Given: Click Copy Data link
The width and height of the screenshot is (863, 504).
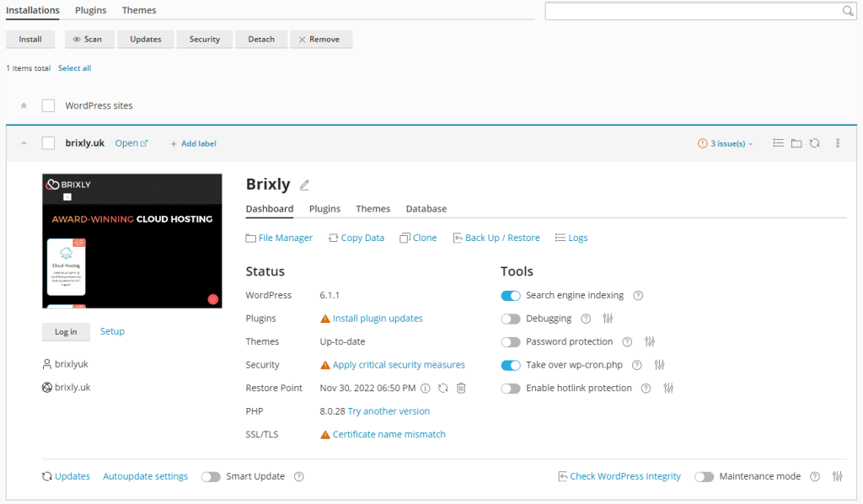Looking at the screenshot, I should 356,238.
